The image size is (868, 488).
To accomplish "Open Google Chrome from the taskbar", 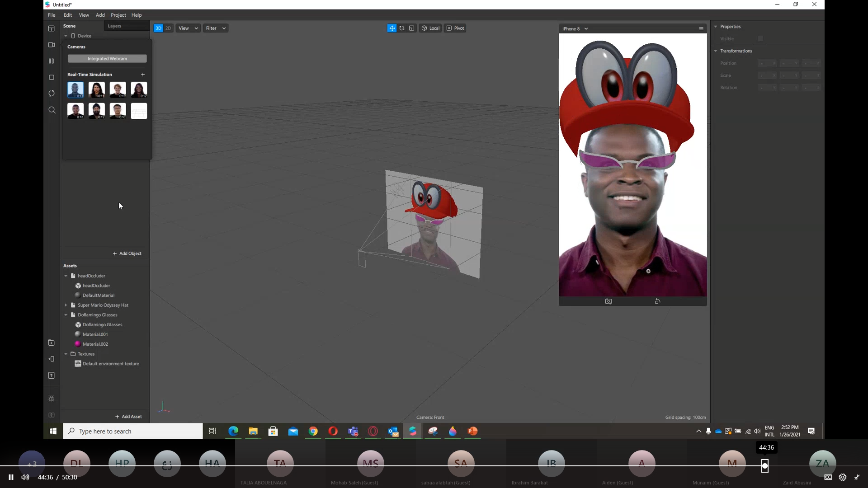I will 313,432.
